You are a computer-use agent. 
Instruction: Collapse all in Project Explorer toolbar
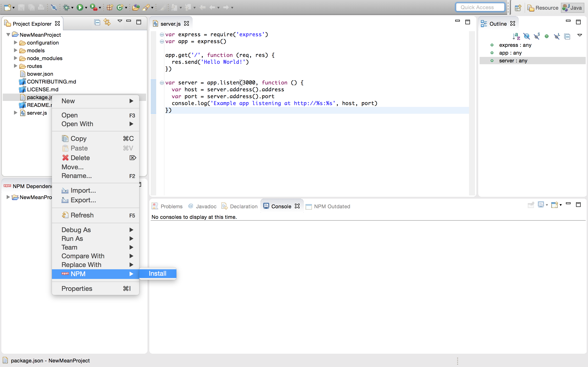click(97, 22)
